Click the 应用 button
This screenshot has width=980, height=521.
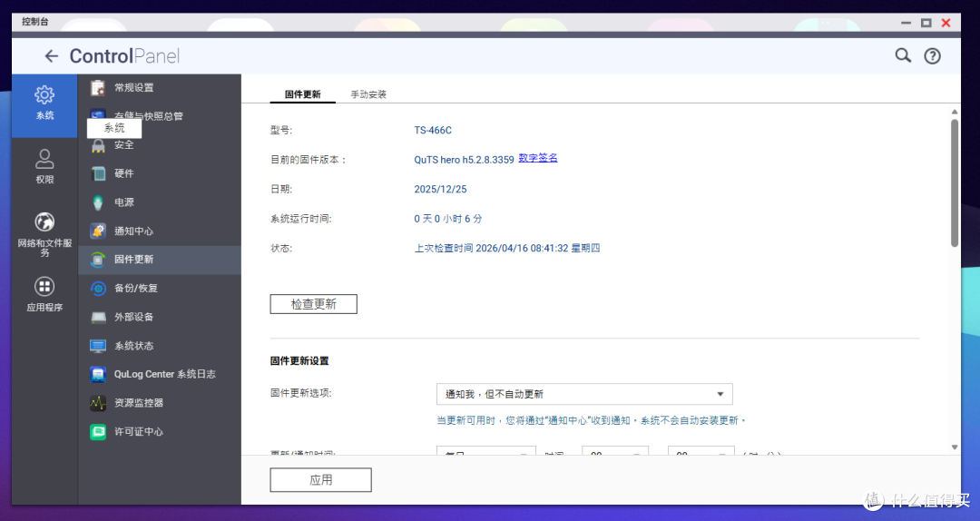[320, 480]
